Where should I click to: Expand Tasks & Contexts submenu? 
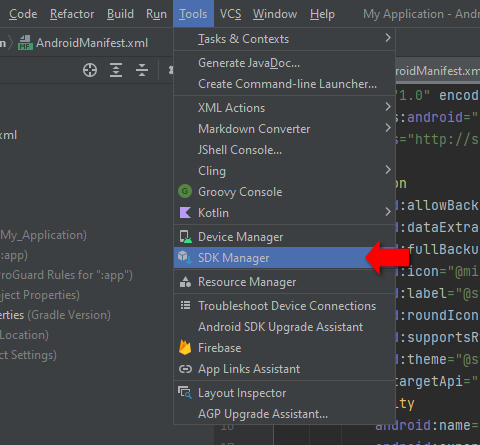click(284, 39)
